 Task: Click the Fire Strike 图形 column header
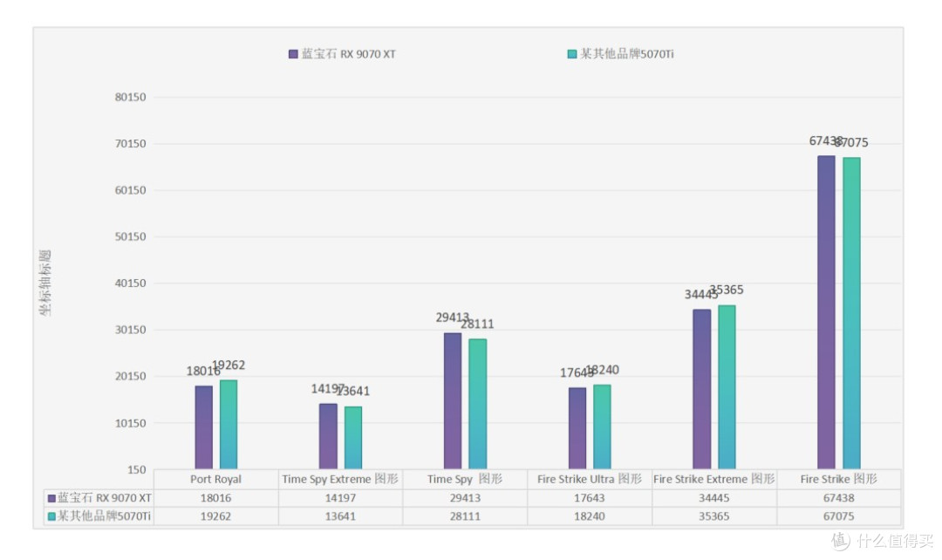pyautogui.click(x=839, y=480)
